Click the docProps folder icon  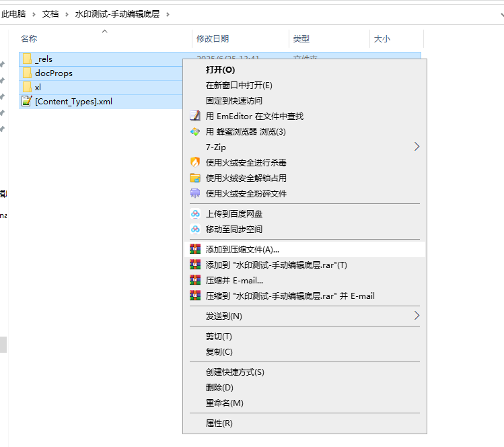click(27, 73)
